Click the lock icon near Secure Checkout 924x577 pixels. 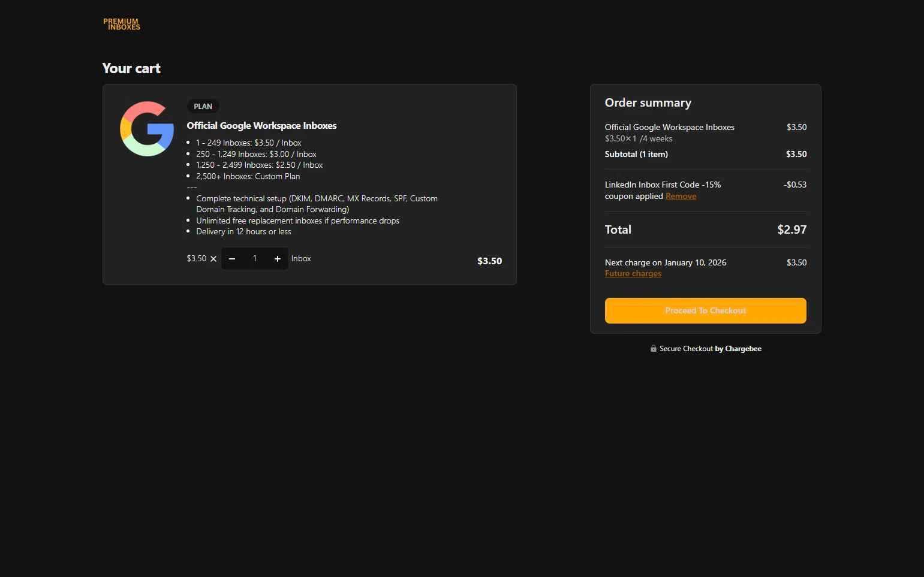tap(654, 349)
